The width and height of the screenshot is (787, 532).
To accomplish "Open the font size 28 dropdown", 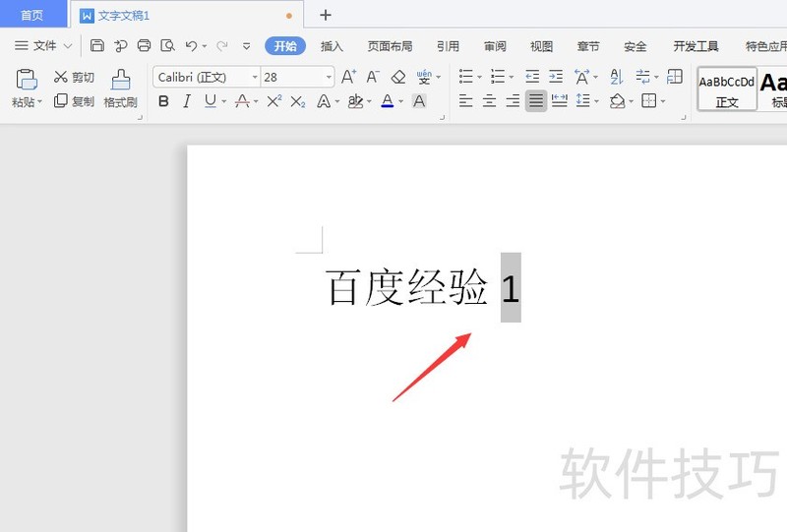I will click(329, 78).
